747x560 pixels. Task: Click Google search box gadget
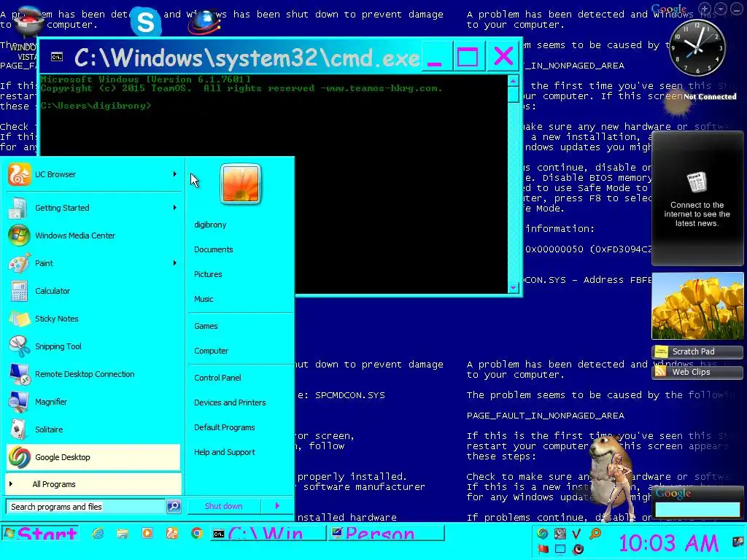697,509
